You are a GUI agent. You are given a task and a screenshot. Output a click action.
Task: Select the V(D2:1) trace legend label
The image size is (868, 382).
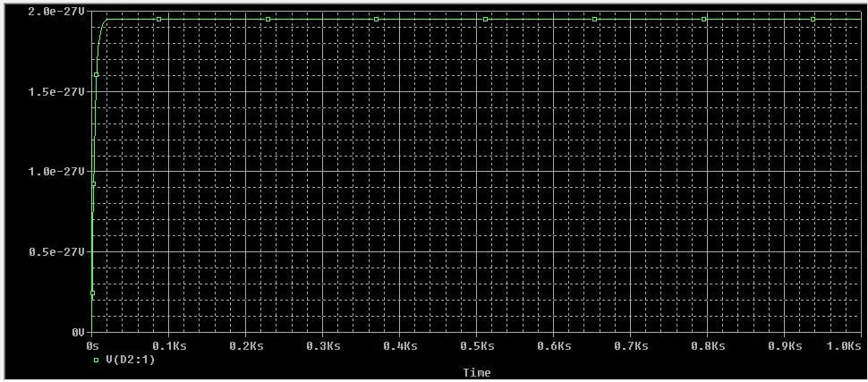click(131, 360)
